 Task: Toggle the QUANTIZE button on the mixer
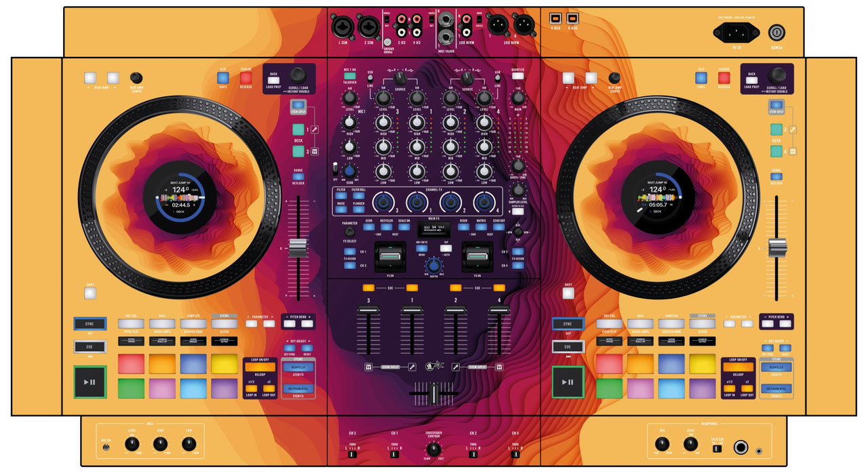click(518, 76)
